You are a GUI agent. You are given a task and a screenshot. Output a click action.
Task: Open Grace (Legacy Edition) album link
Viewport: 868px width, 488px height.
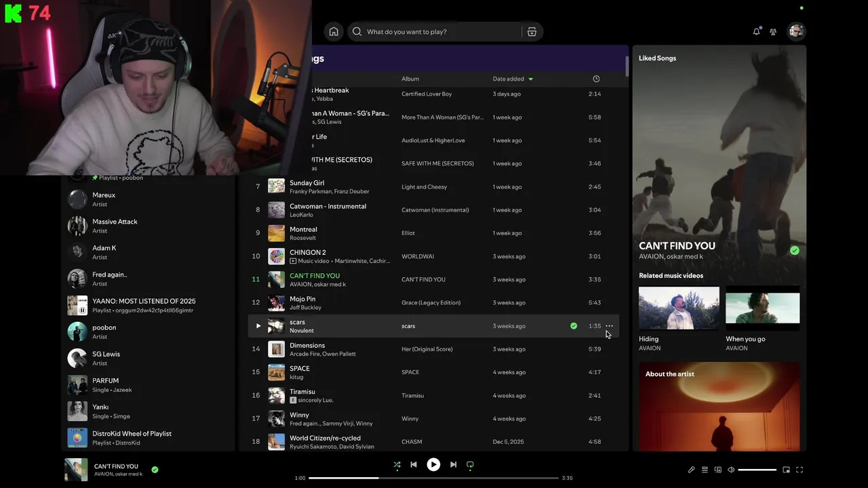[x=431, y=302]
